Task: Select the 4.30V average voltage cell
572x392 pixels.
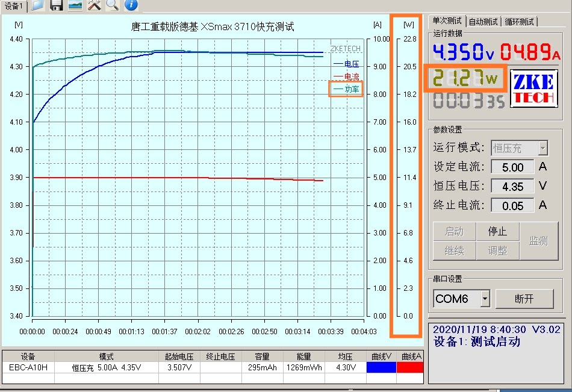Action: point(346,367)
